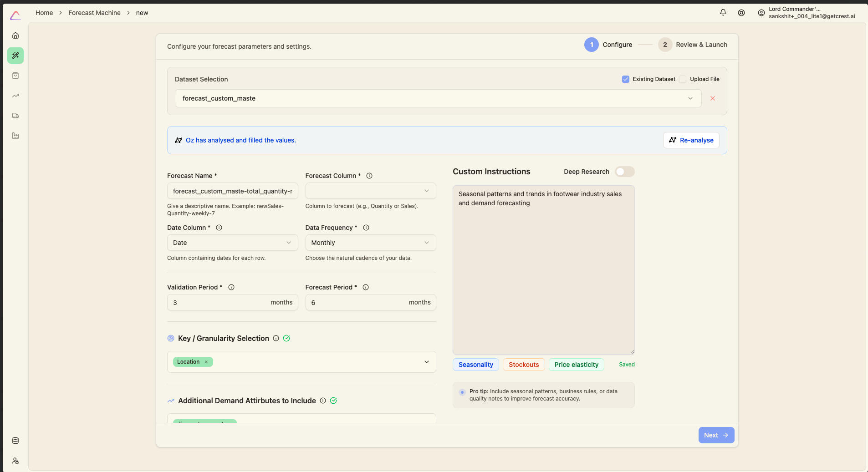
Task: Show info for Data Frequency
Action: [366, 228]
